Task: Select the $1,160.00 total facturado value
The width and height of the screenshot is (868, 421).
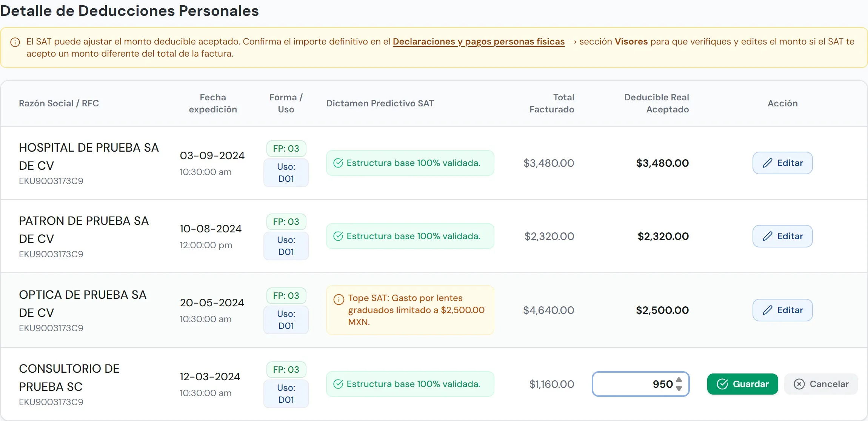Action: [x=552, y=384]
